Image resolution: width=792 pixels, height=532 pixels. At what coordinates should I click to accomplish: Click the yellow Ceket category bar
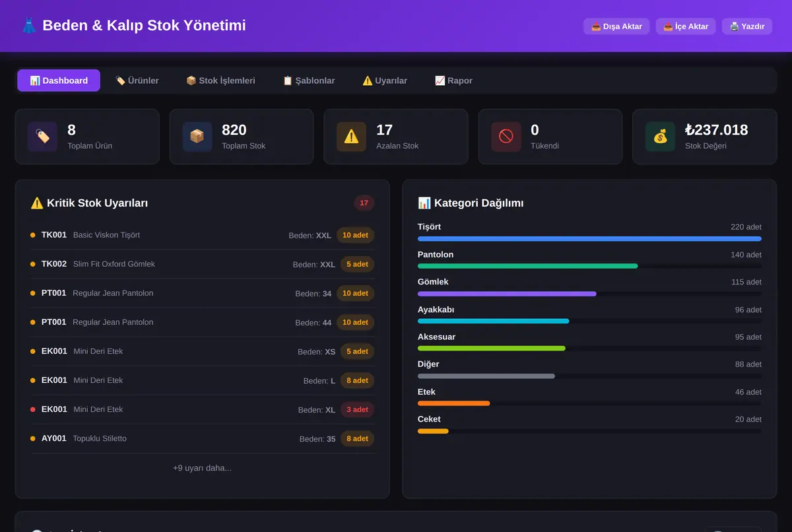point(433,431)
